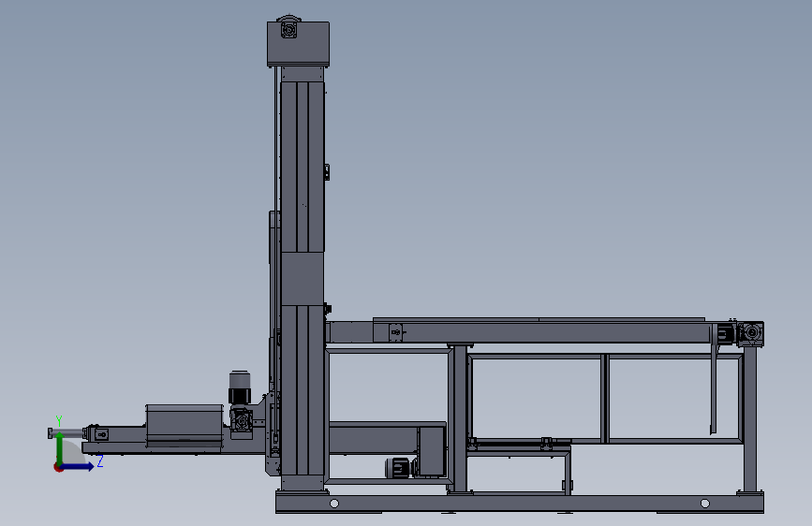The height and width of the screenshot is (526, 812).
Task: Select the small bearing block on conveyor's left
Action: 395,332
